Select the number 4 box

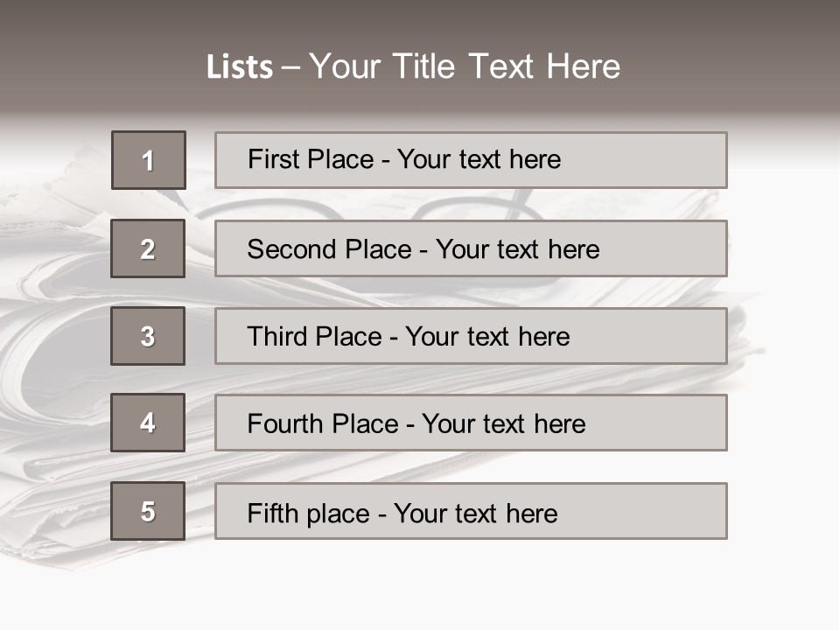pyautogui.click(x=148, y=423)
